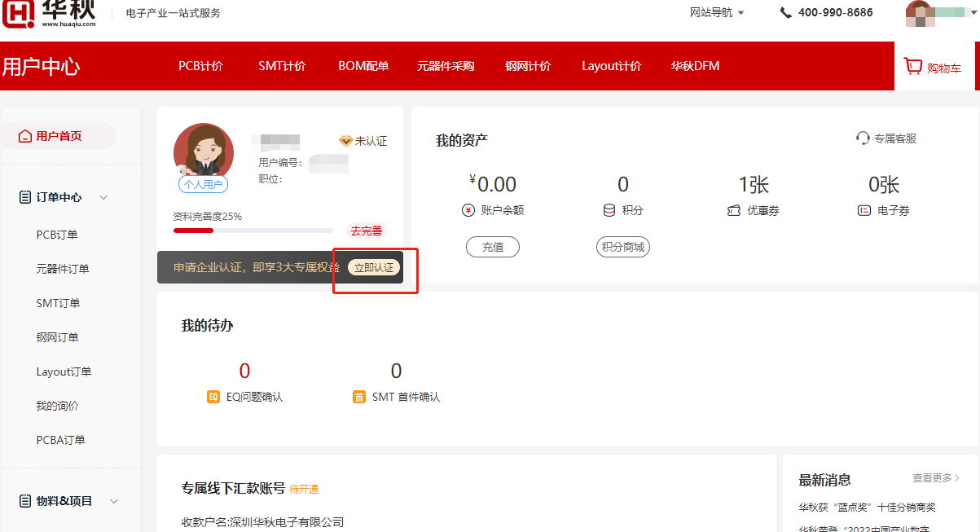Click the 账户余额 yen icon
The height and width of the screenshot is (532, 980).
pyautogui.click(x=468, y=210)
